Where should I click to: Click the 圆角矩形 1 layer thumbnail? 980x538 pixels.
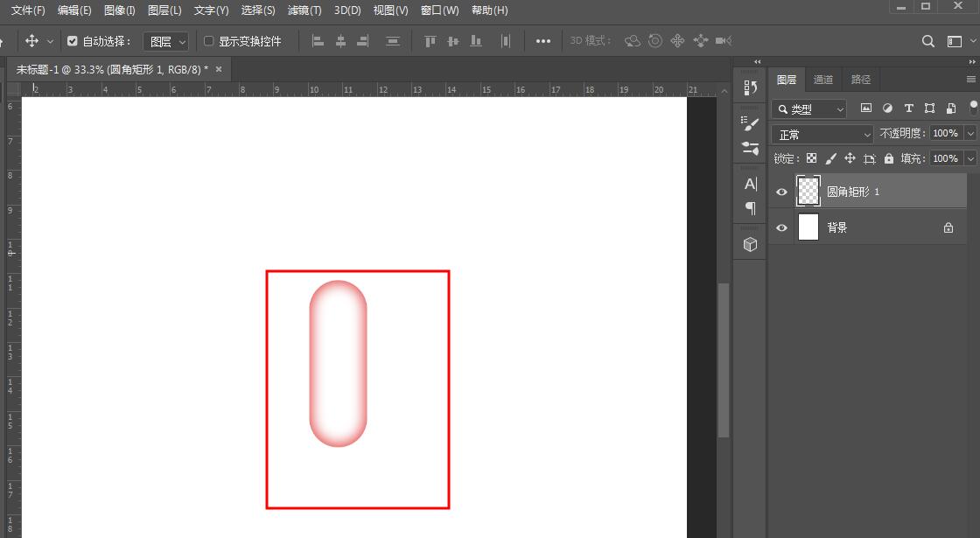pyautogui.click(x=807, y=192)
